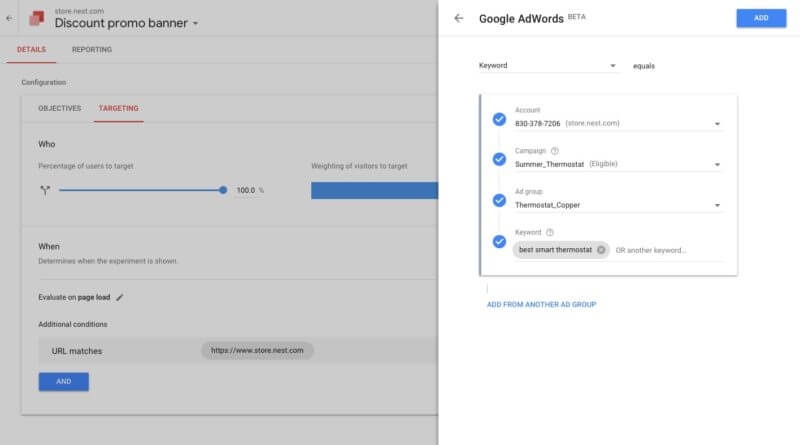Switch to the Details tab

[x=31, y=50]
